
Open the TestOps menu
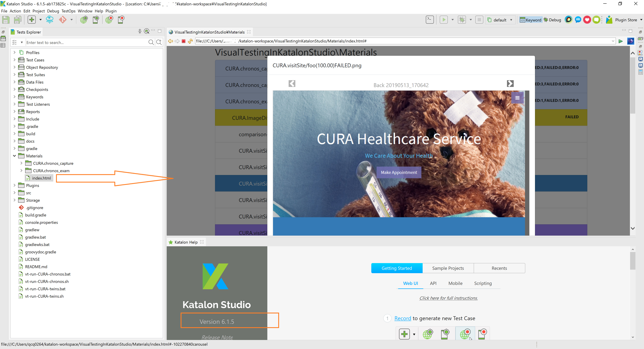pyautogui.click(x=68, y=11)
